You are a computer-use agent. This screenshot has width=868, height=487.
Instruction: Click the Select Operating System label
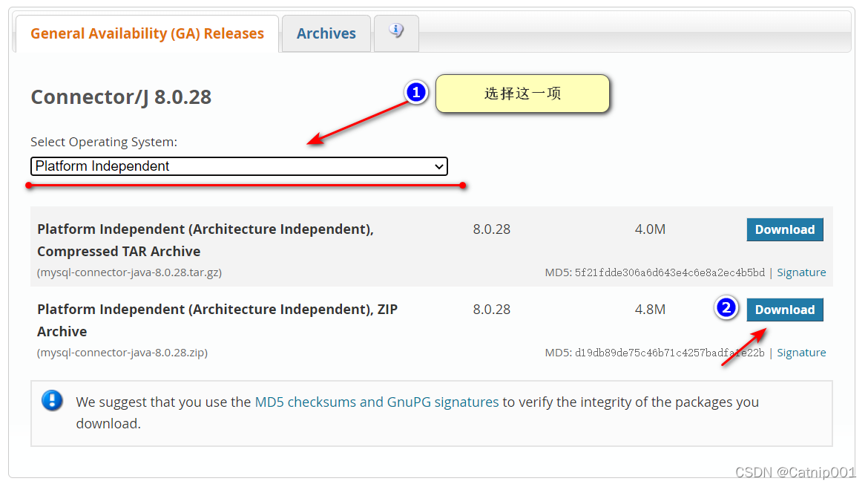click(x=104, y=142)
